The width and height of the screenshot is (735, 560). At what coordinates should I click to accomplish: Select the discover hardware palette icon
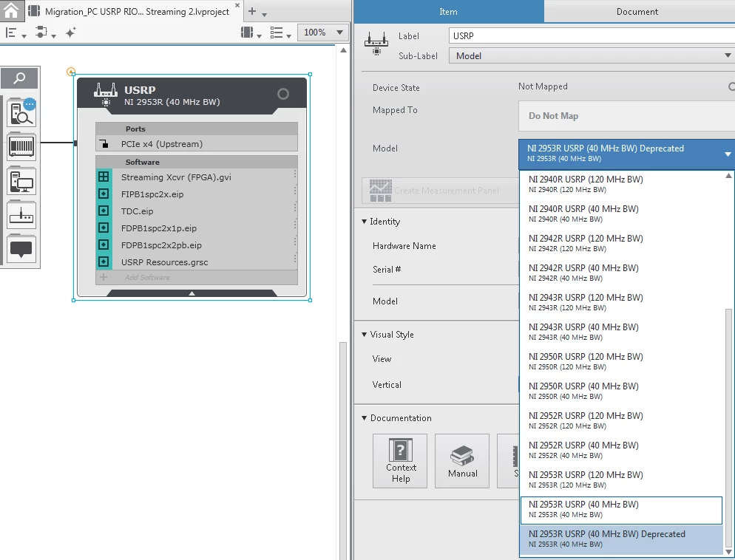tap(21, 113)
